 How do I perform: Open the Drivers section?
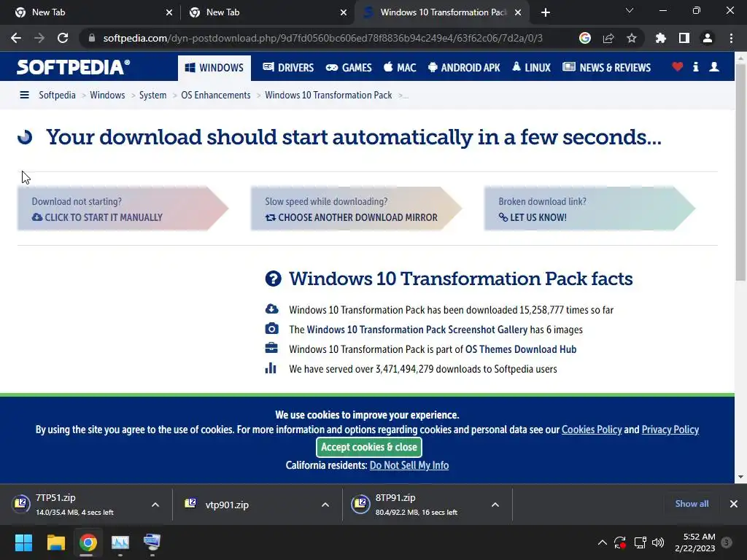[288, 68]
